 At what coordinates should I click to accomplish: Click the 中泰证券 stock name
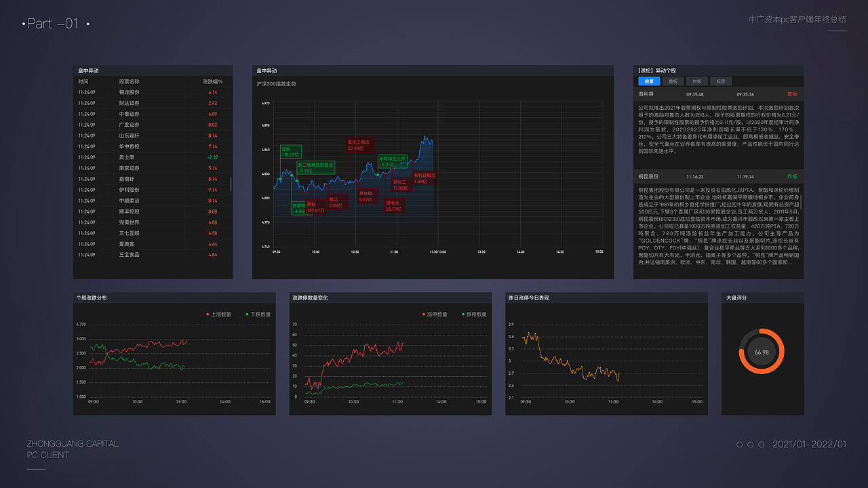pos(129,114)
